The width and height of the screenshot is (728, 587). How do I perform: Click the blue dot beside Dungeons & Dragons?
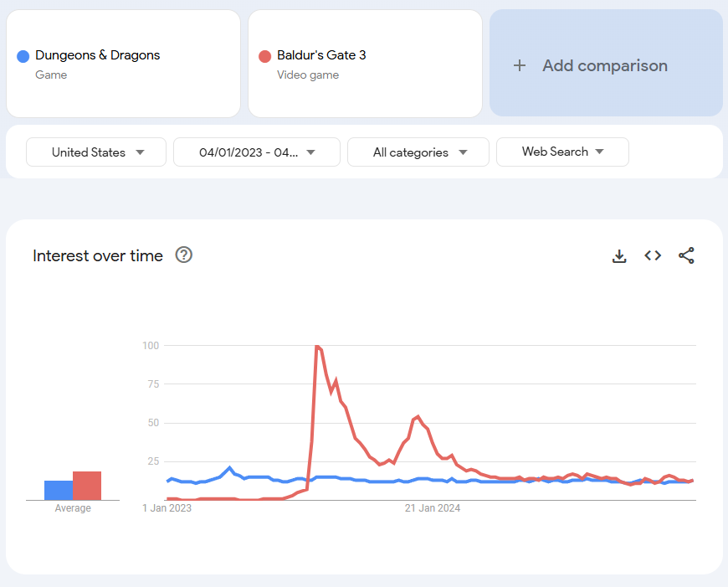[23, 56]
